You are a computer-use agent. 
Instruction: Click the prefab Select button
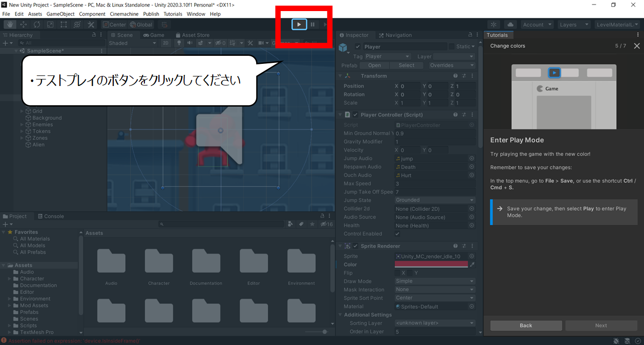tap(407, 65)
